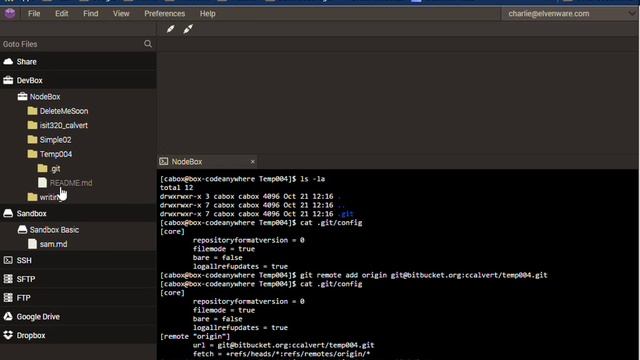The width and height of the screenshot is (640, 360).
Task: Open the isit320_calvert folder
Action: 63,125
